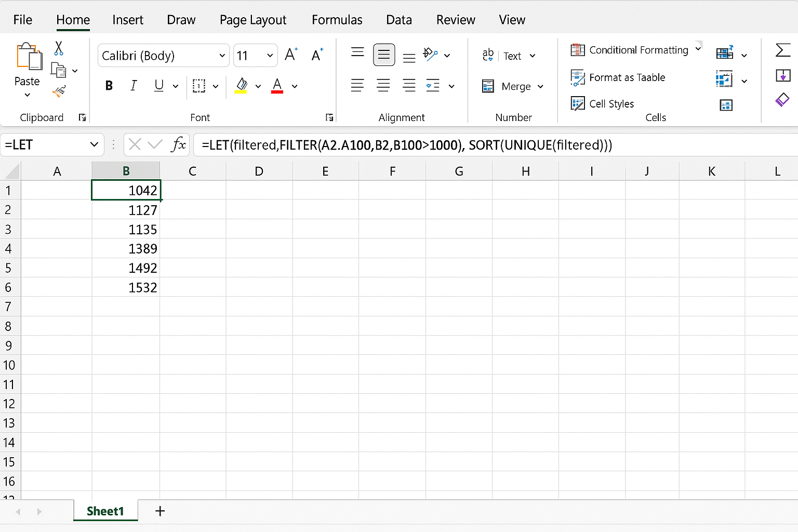Toggle Italic formatting
The height and width of the screenshot is (532, 798).
pyautogui.click(x=134, y=86)
